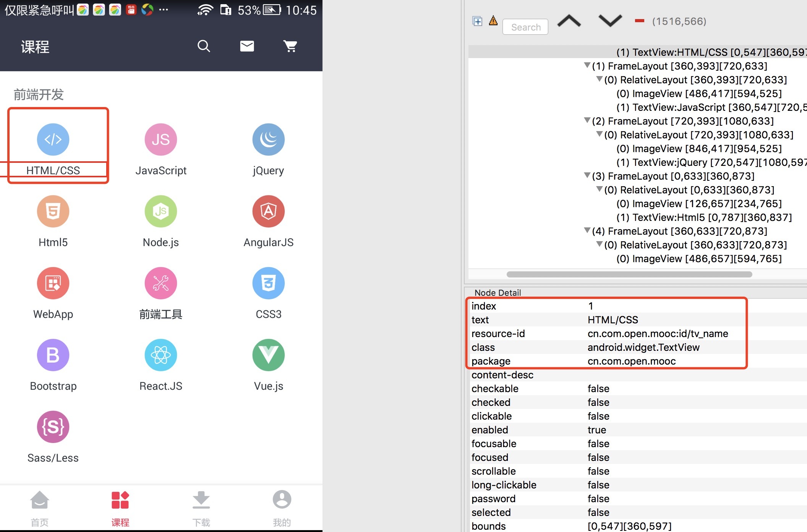Tap the Bootstrap course icon
Image resolution: width=807 pixels, height=532 pixels.
(x=53, y=355)
